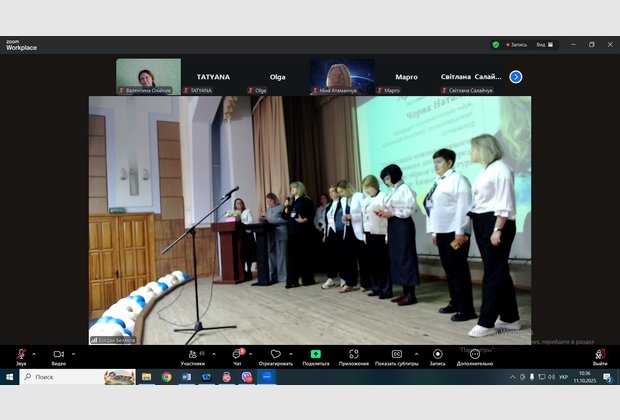Expand the arrow next to Чат
Screen dimensions: 620x420
click(x=250, y=354)
